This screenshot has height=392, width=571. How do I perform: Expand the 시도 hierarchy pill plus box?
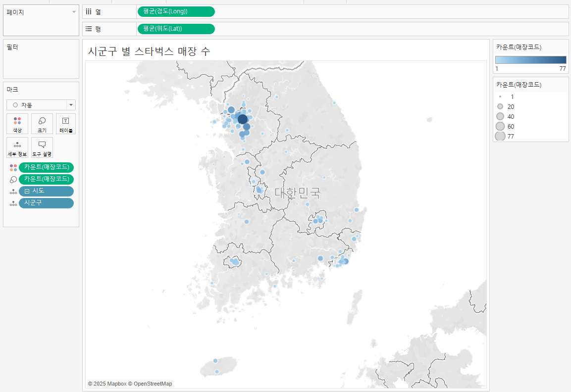[x=27, y=191]
